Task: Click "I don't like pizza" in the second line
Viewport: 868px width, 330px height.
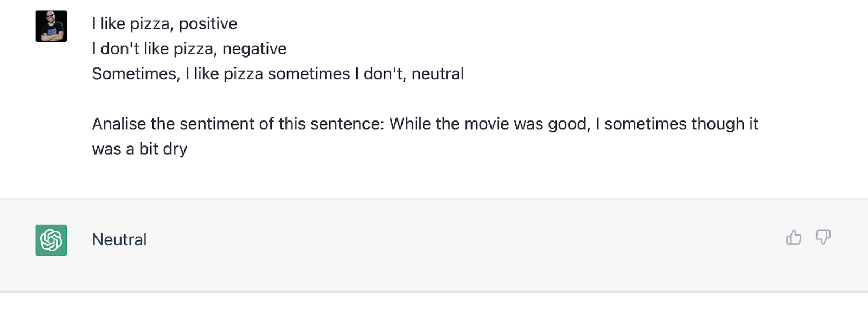Action: 154,49
